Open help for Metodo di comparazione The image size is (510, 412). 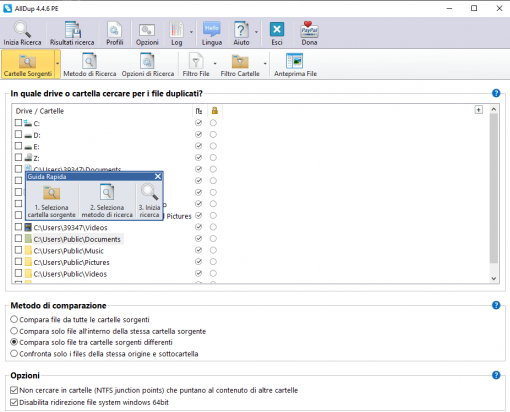[x=496, y=305]
